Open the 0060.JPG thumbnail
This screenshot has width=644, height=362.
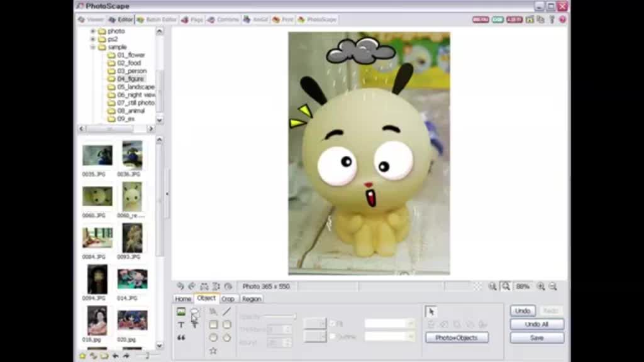[97, 196]
